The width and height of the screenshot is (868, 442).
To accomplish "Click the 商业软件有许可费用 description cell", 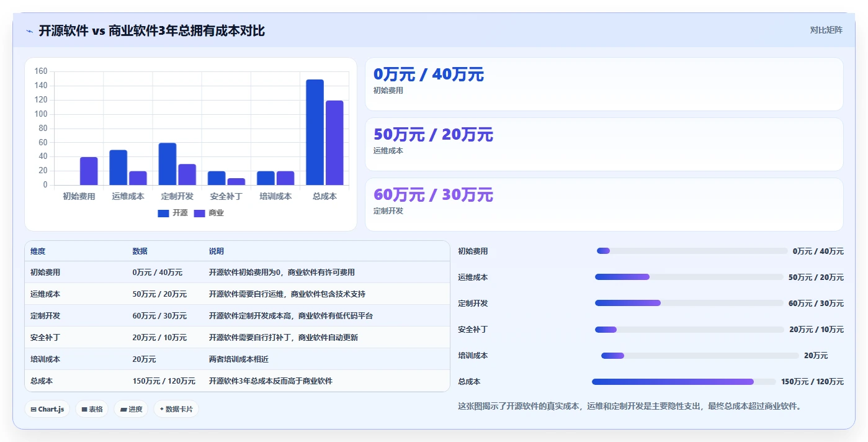I will pyautogui.click(x=282, y=273).
